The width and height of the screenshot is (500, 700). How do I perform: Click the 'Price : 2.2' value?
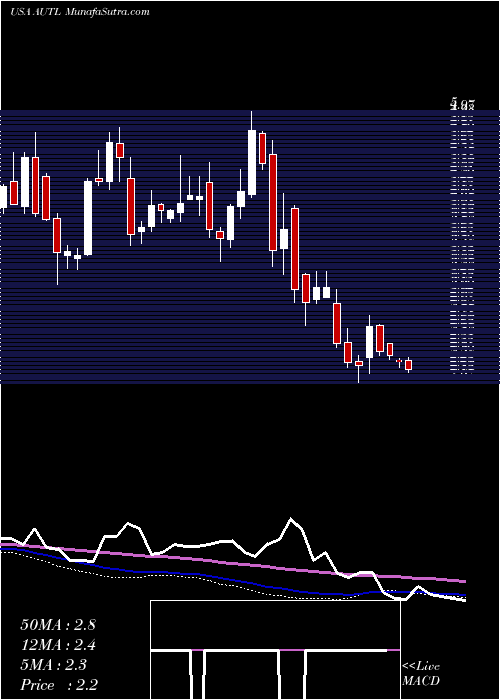point(59,685)
